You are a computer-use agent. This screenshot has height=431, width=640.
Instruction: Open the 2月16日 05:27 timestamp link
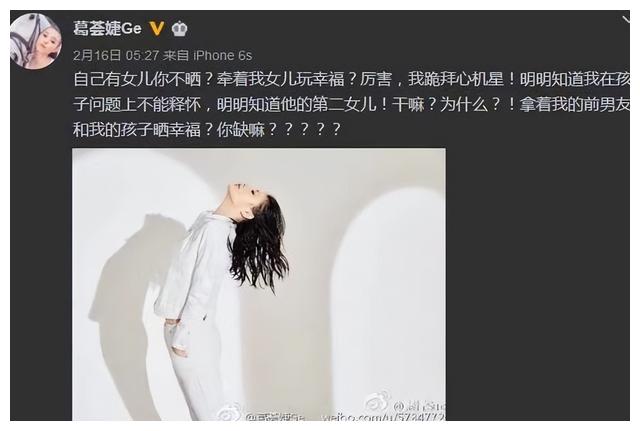(x=116, y=55)
